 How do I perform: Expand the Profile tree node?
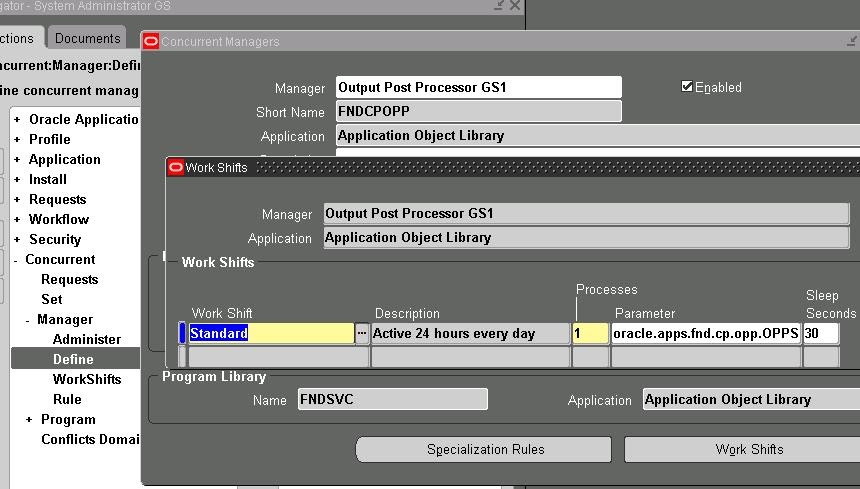(17, 139)
